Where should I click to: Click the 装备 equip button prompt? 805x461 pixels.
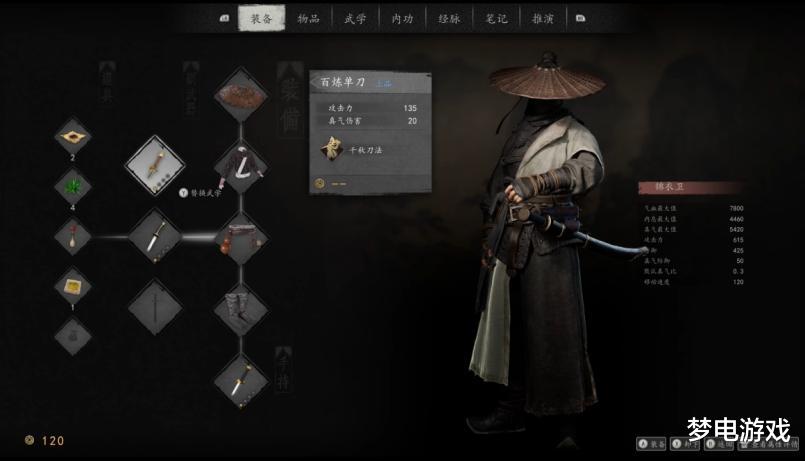[x=651, y=444]
